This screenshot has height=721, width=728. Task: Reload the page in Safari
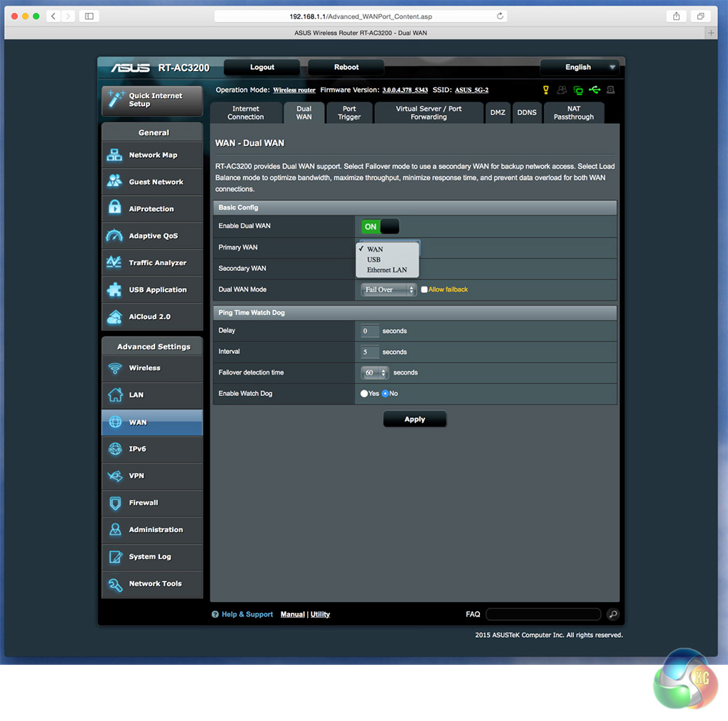pyautogui.click(x=500, y=16)
